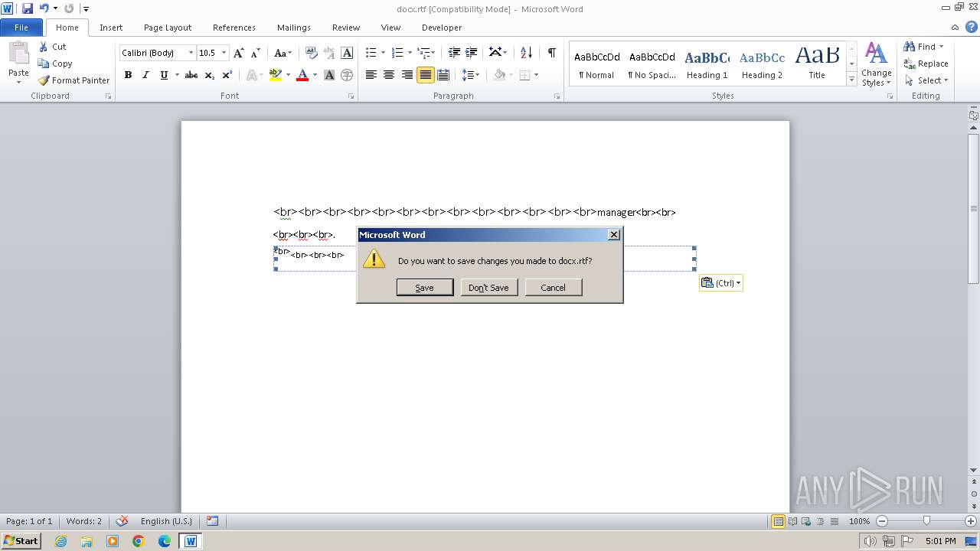The width and height of the screenshot is (980, 551).
Task: Open Bullets dropdown arrow
Action: [x=384, y=53]
